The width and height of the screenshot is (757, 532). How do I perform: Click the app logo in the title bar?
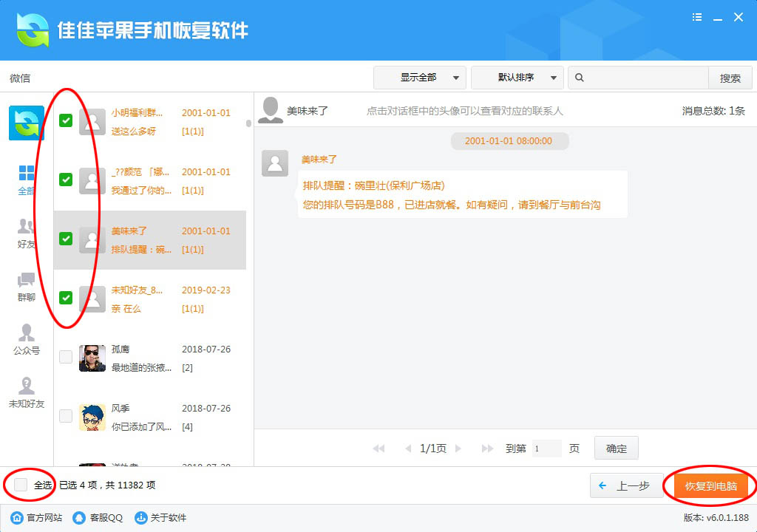click(x=33, y=30)
